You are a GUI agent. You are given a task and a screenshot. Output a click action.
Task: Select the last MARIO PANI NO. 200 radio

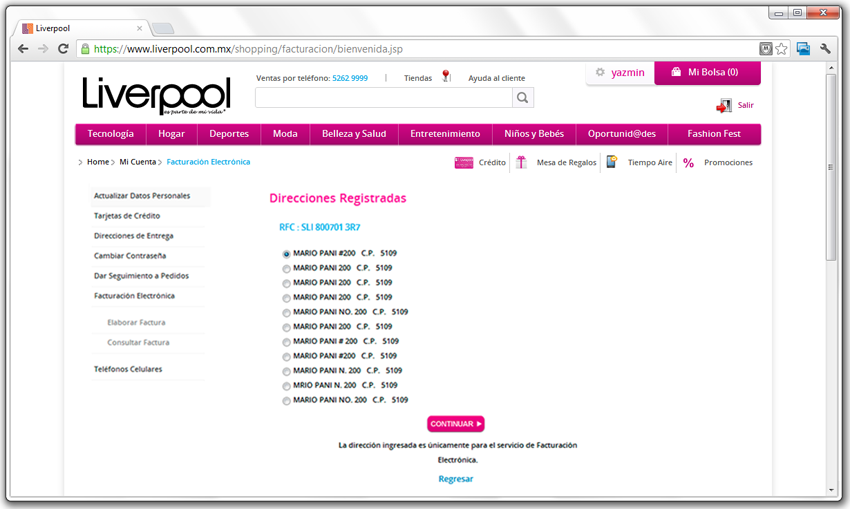pyautogui.click(x=286, y=401)
